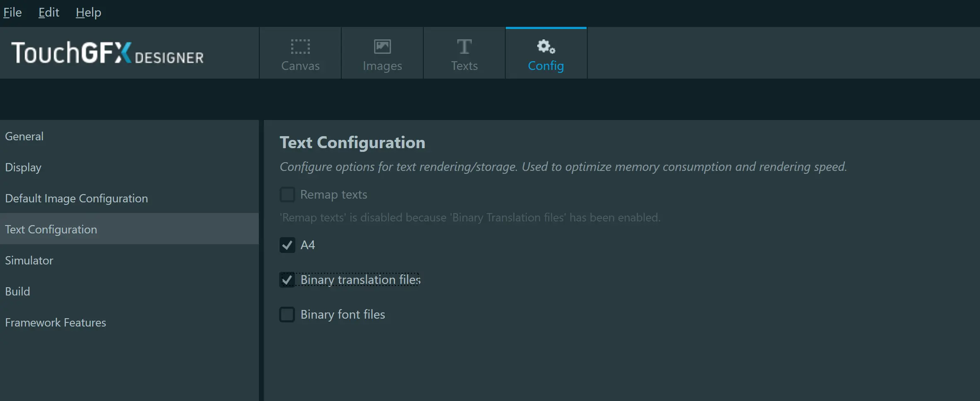
Task: Uncheck the A4 checkbox
Action: 287,245
